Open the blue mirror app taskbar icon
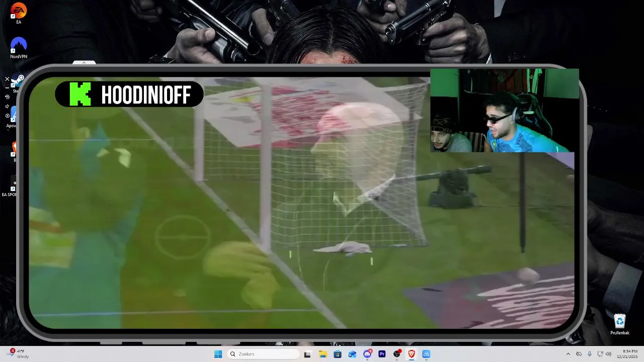The width and height of the screenshot is (644, 362). click(x=426, y=354)
